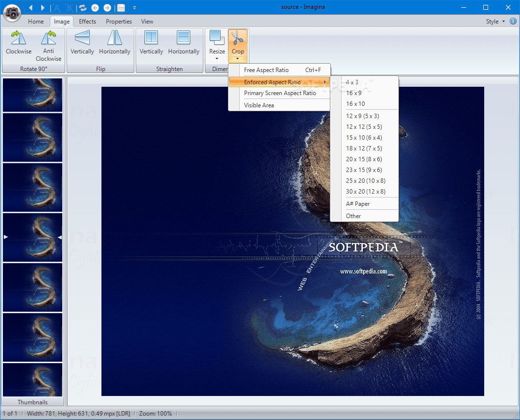520x420 pixels.
Task: Straighten the image Vertically
Action: coord(151,42)
